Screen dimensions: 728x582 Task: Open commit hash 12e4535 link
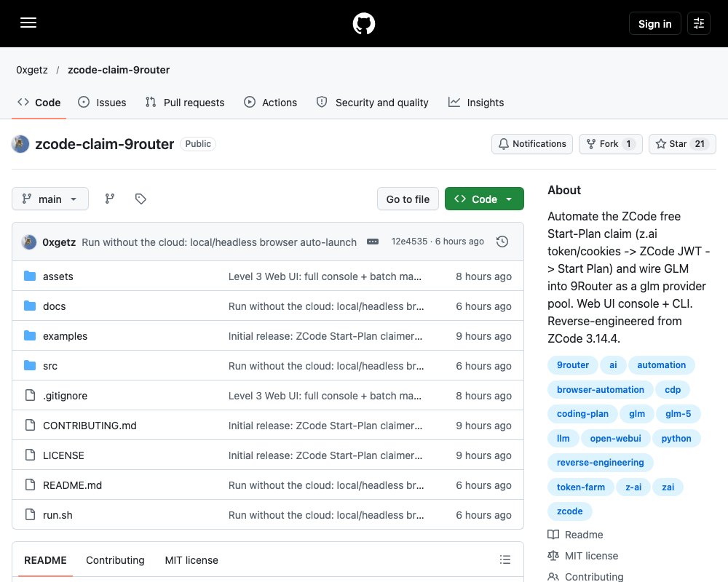pyautogui.click(x=409, y=242)
